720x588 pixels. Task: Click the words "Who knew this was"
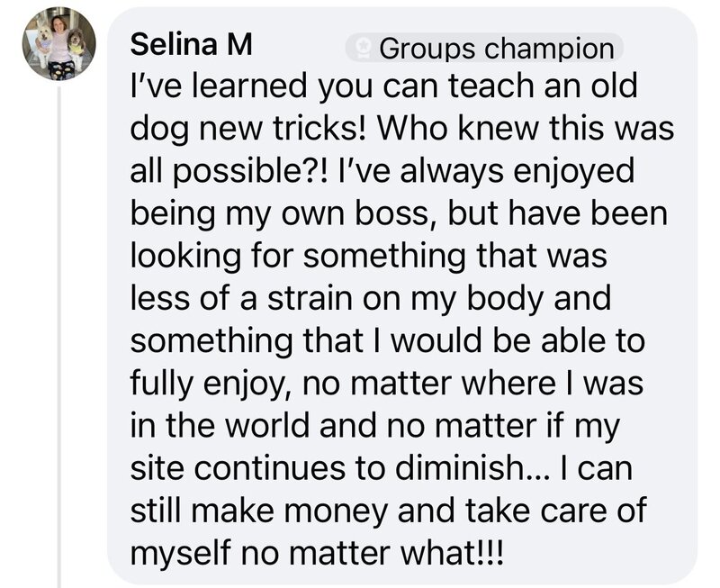pos(526,128)
